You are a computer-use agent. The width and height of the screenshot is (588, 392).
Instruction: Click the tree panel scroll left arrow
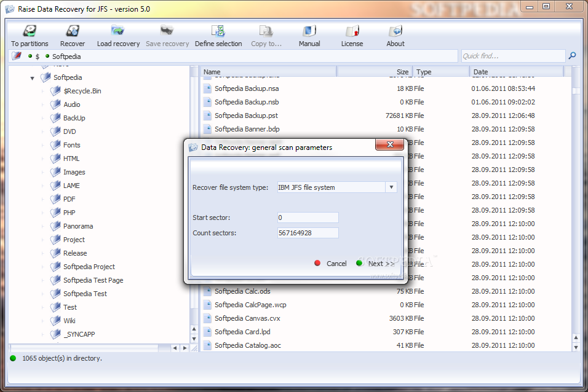coord(175,348)
